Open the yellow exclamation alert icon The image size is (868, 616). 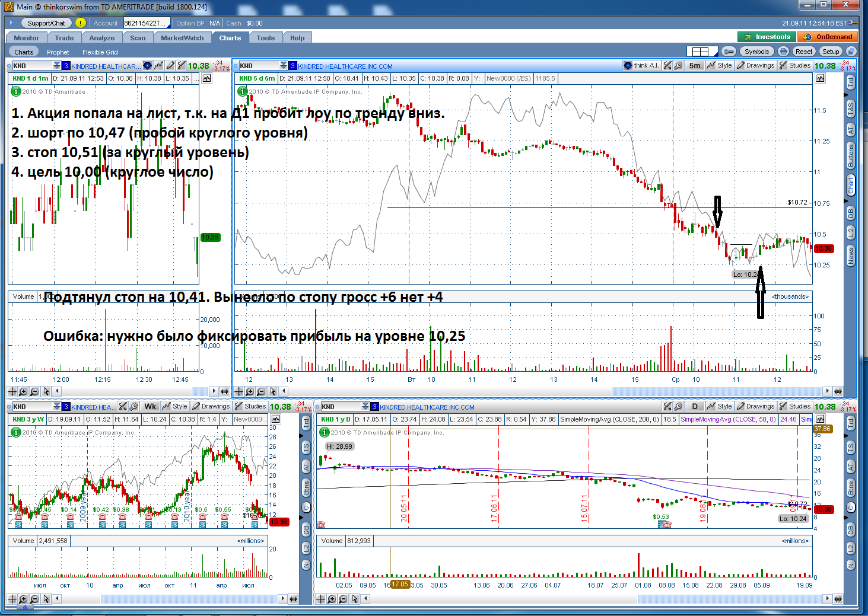pos(81,23)
